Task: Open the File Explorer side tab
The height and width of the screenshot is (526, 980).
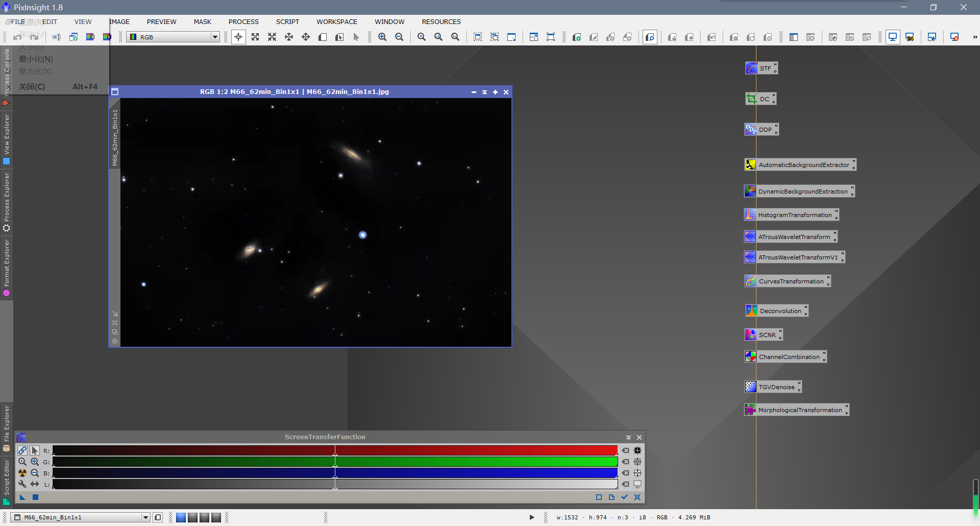Action: tap(6, 428)
